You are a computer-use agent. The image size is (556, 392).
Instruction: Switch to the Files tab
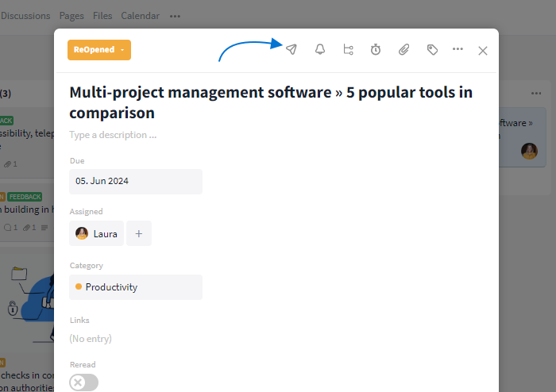[102, 16]
